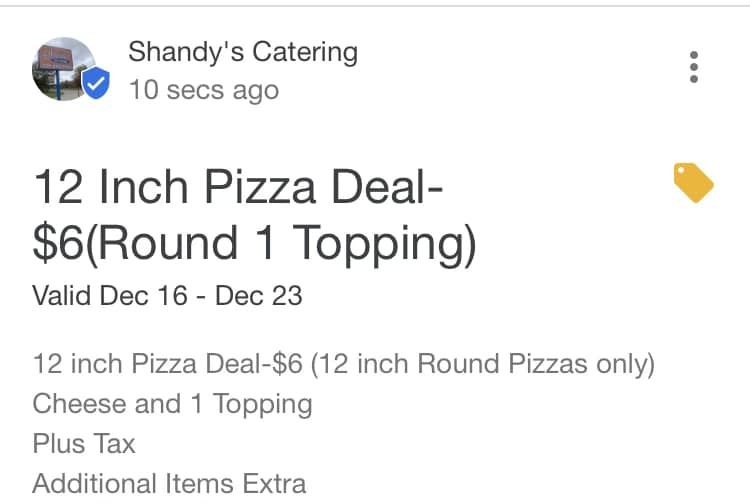Open the three-dot post options menu

[x=693, y=67]
